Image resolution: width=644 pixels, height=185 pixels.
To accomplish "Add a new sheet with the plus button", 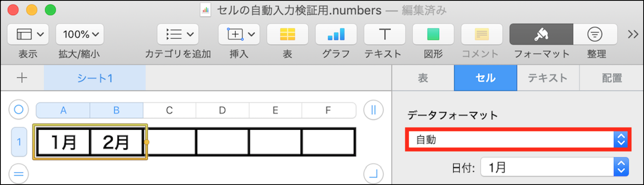I will click(x=22, y=78).
